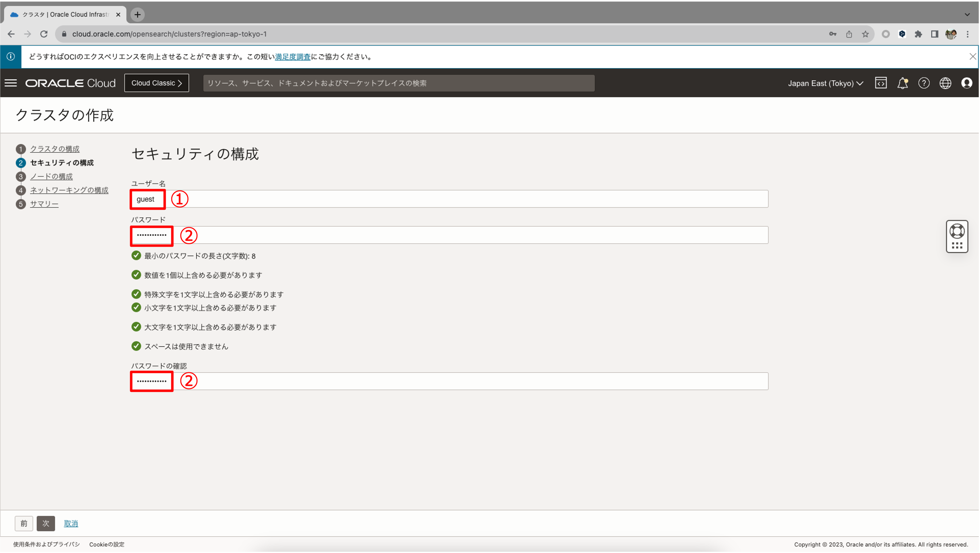This screenshot has width=980, height=553.
Task: Click the share icon in the address bar
Action: click(x=849, y=34)
